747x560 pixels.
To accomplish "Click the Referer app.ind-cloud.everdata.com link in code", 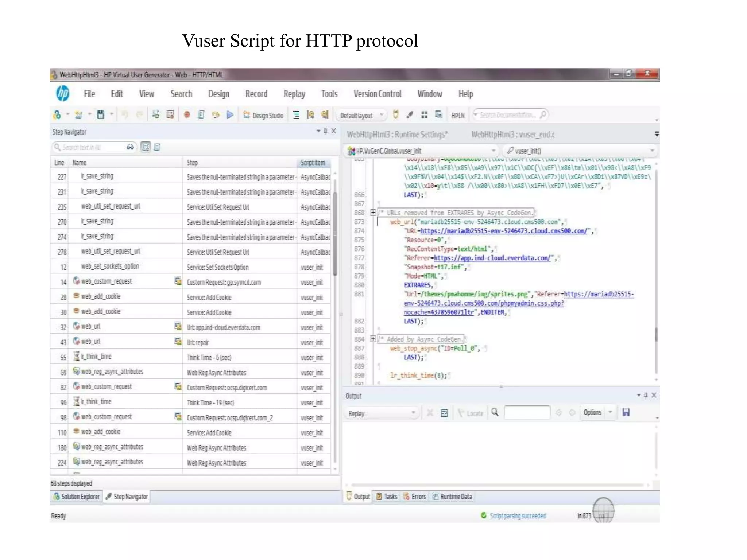I will (x=492, y=258).
